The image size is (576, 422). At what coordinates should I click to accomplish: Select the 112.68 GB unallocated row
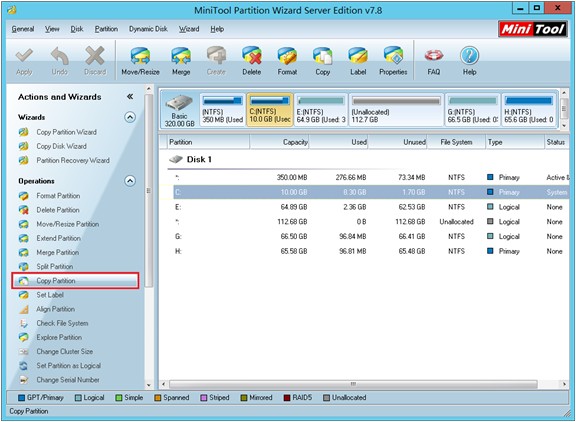point(371,222)
